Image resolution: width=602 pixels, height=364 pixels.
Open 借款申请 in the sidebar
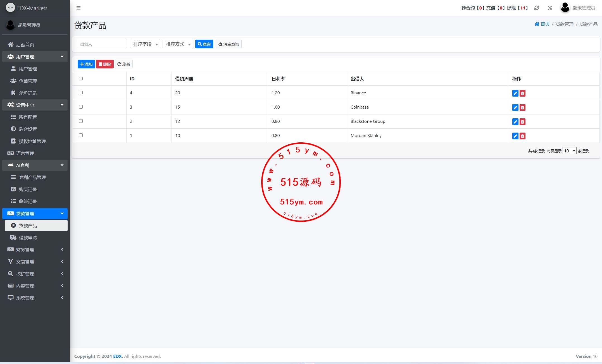point(28,238)
